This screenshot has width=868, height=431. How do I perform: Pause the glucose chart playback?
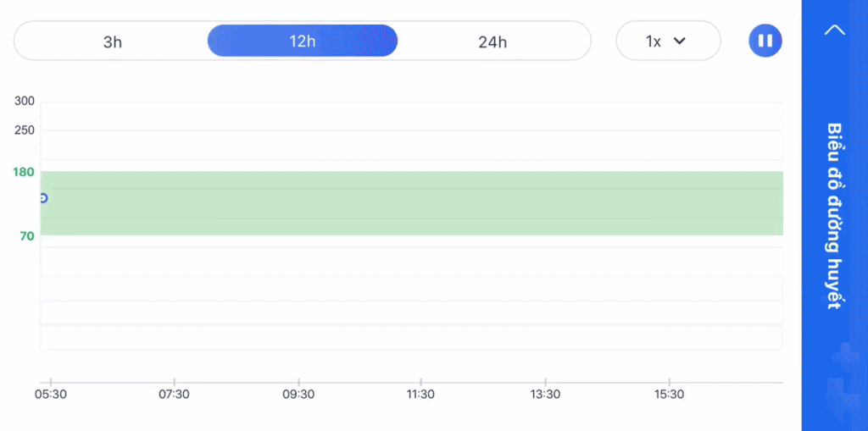(765, 41)
